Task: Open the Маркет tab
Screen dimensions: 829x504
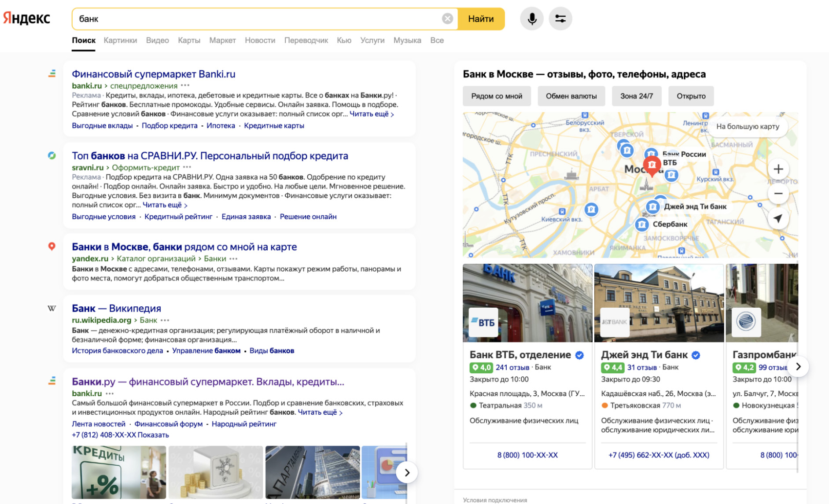Action: point(222,40)
